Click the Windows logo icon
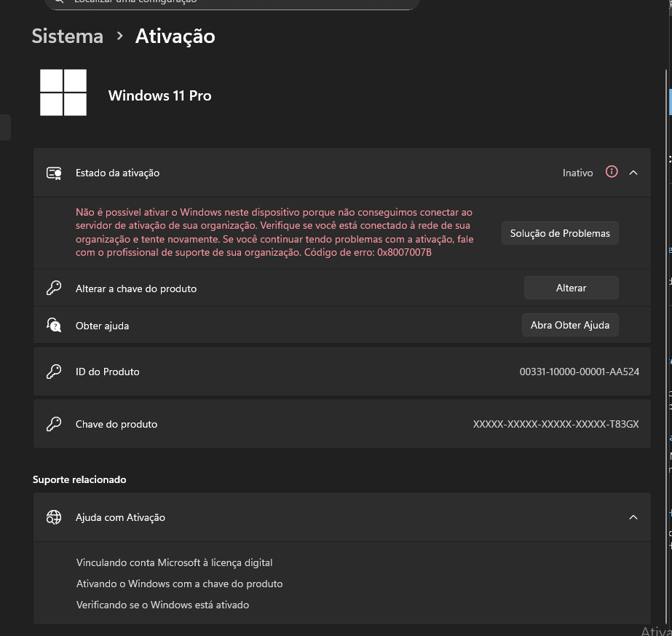The image size is (672, 636). 63,93
